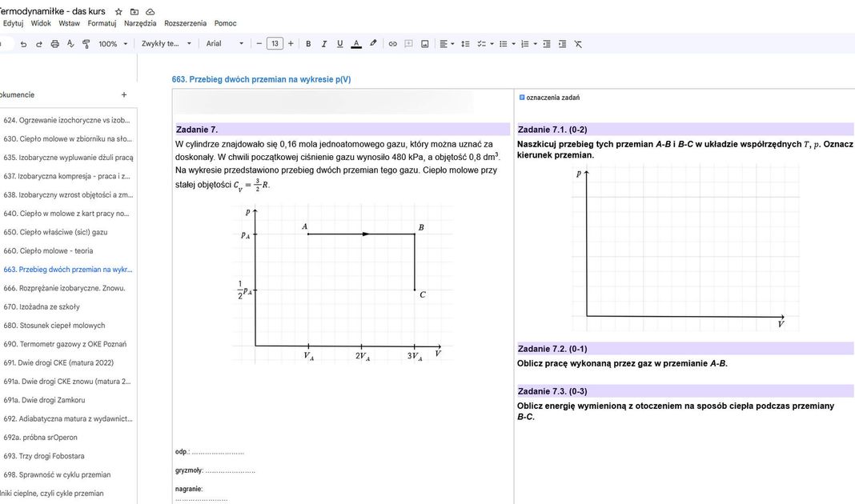Click the font size field showing 13
Viewport: 855px width, 504px height.
tap(275, 44)
